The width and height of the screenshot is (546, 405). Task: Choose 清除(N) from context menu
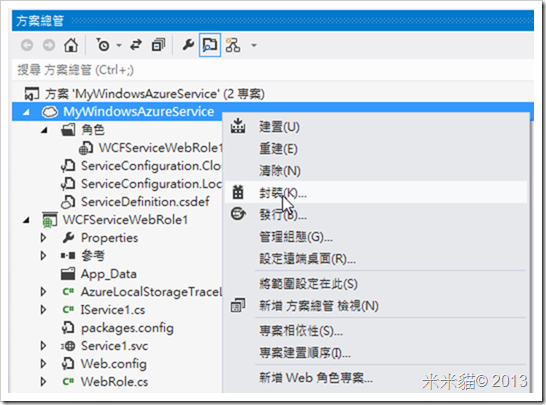click(376, 171)
